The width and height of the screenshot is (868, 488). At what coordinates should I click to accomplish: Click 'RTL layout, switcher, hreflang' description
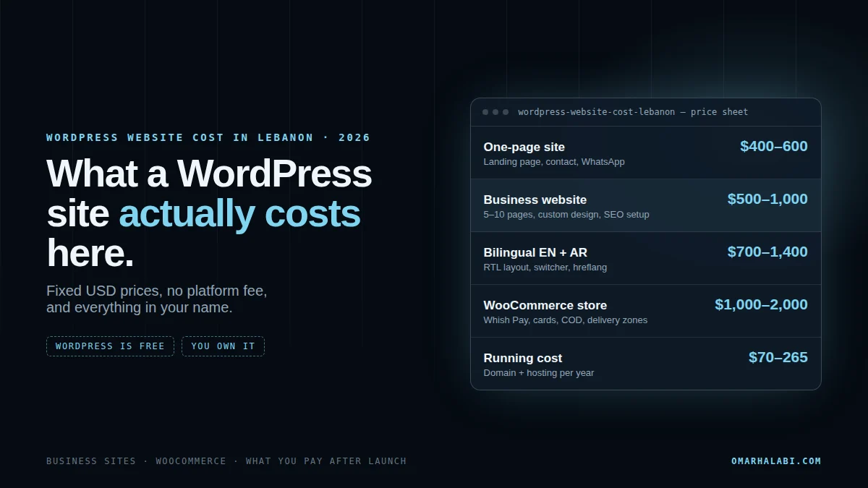point(545,267)
